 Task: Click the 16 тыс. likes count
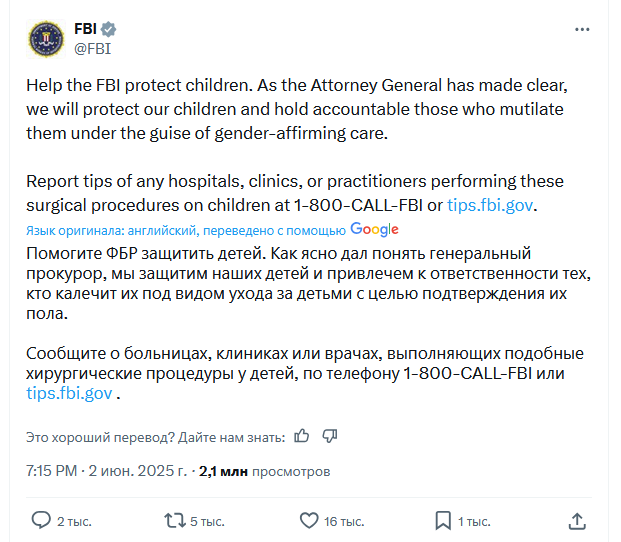point(344,522)
